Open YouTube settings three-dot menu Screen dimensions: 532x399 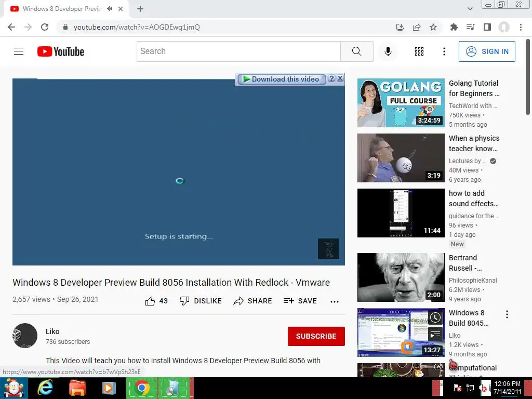444,51
